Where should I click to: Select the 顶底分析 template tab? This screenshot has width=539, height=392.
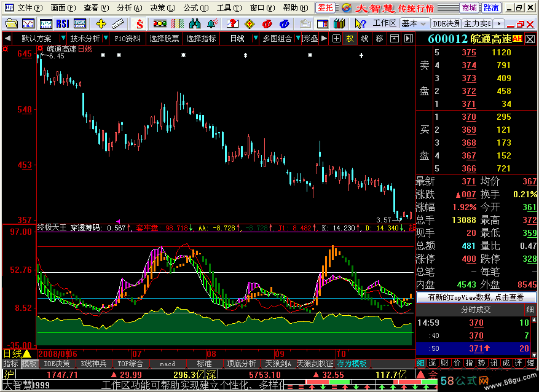(x=242, y=364)
